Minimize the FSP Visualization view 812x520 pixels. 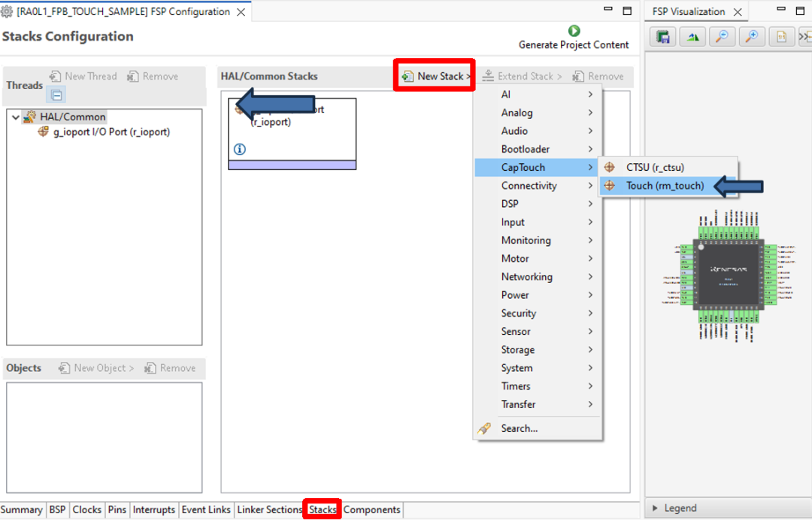click(781, 10)
